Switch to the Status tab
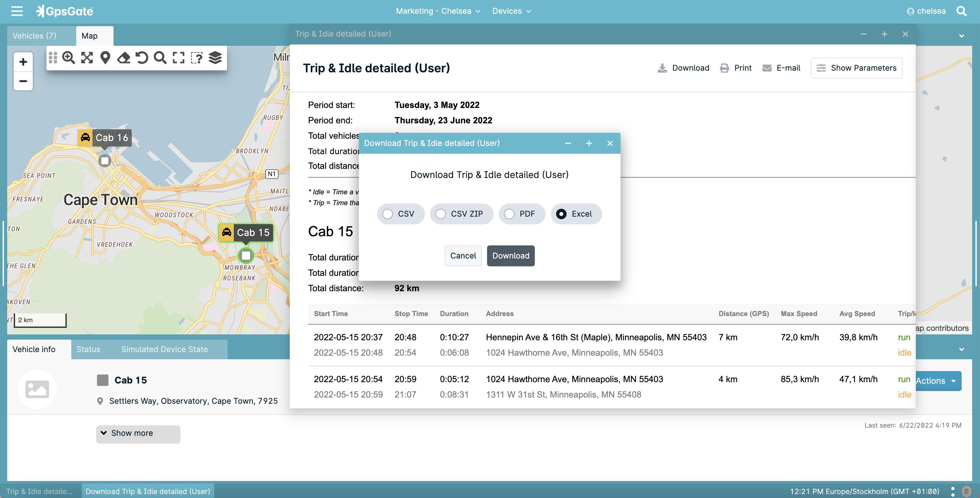980x498 pixels. click(x=88, y=349)
